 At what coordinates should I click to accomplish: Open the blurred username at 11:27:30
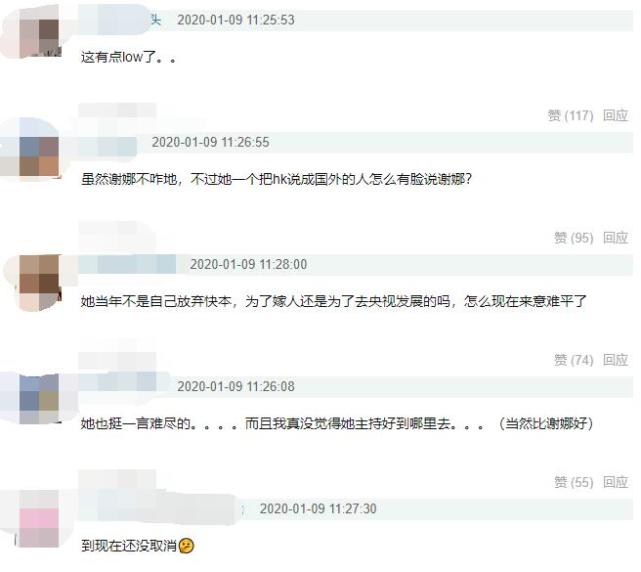tap(157, 508)
